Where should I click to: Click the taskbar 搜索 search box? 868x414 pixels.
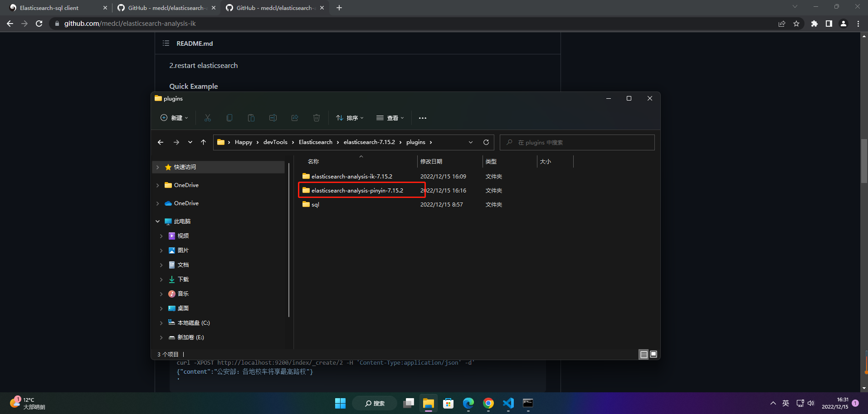pyautogui.click(x=375, y=403)
